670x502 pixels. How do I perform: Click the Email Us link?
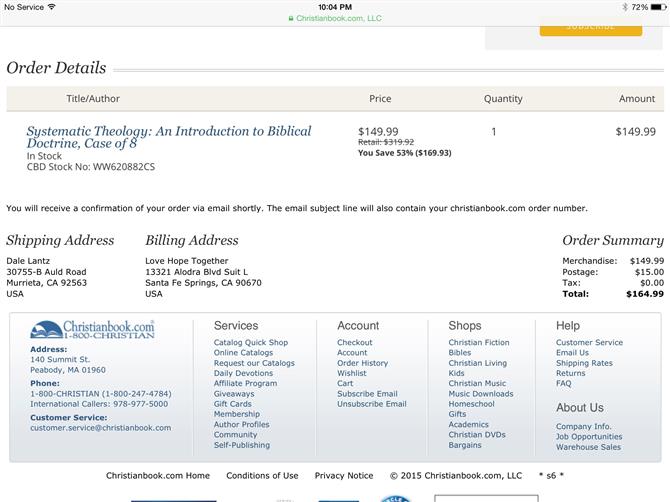[572, 352]
